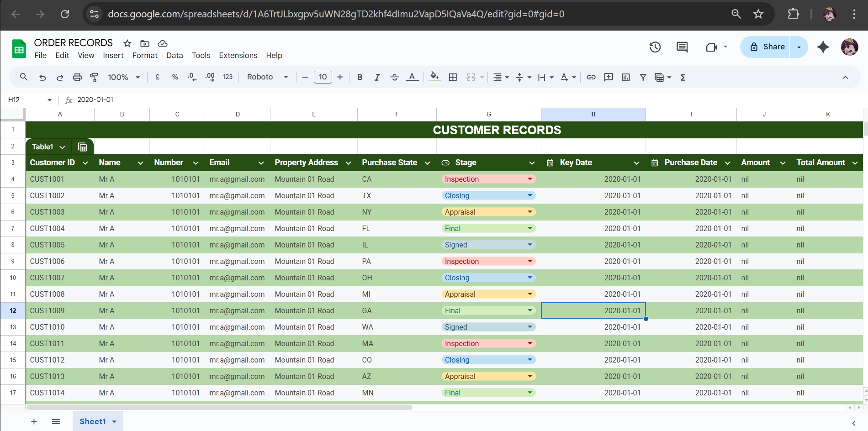Toggle strikethrough formatting
Viewport: 868px width, 431px height.
coord(395,77)
